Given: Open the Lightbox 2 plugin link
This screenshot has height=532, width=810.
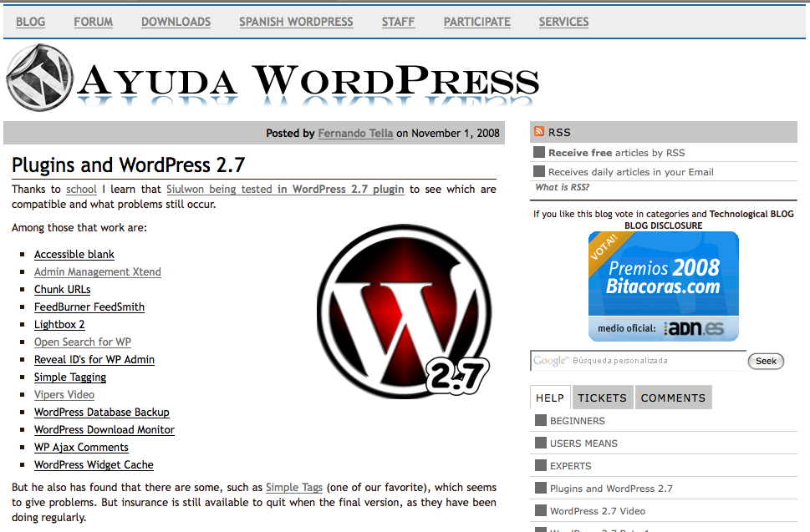Looking at the screenshot, I should [x=59, y=324].
